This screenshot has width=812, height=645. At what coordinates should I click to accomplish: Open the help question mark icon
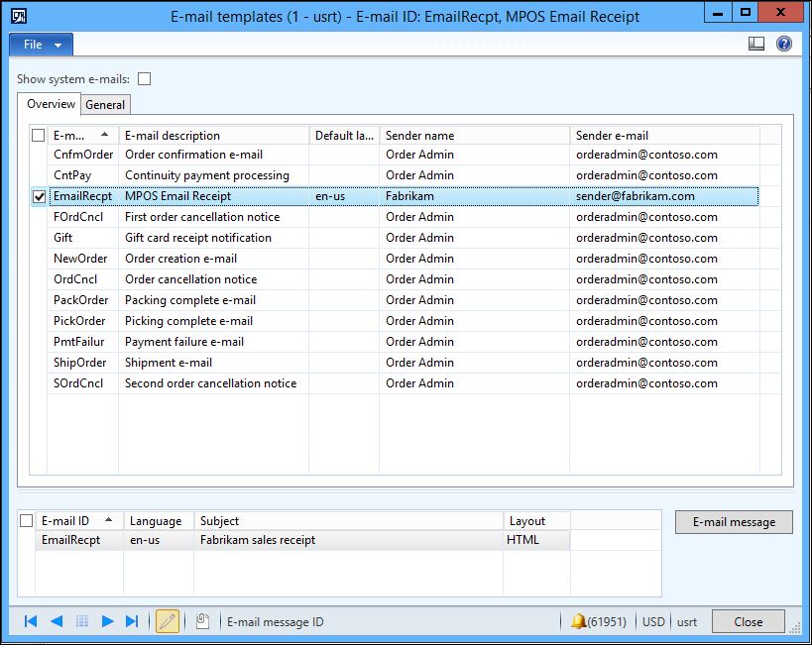783,45
